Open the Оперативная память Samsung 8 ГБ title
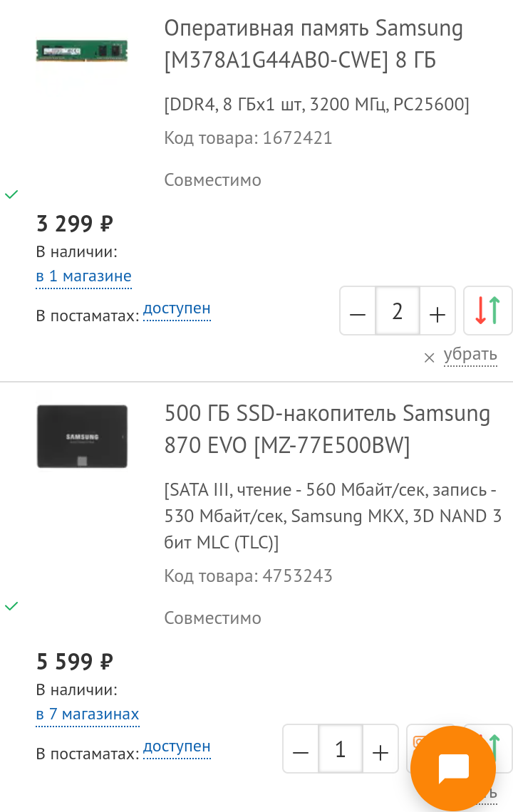 [x=313, y=44]
